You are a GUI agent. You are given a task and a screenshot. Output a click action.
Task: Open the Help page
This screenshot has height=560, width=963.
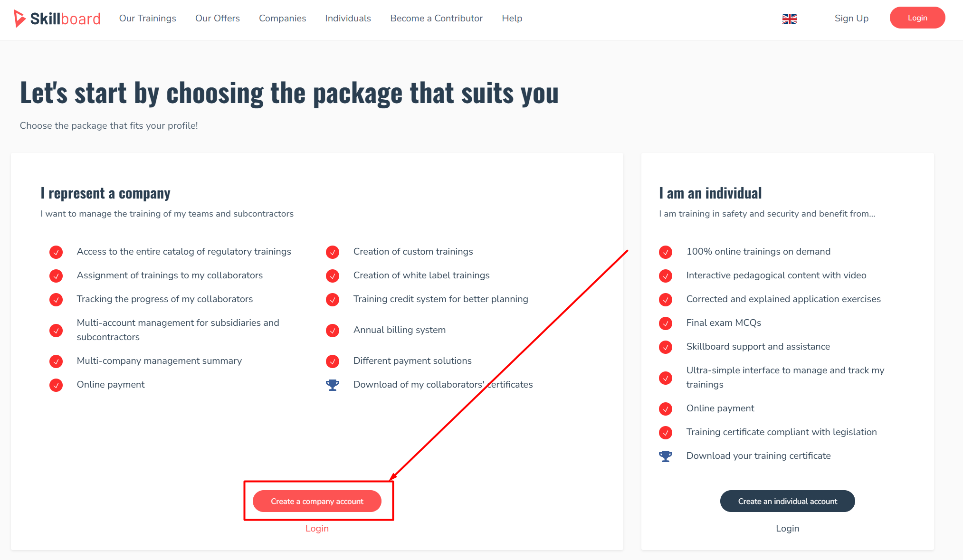pos(512,18)
